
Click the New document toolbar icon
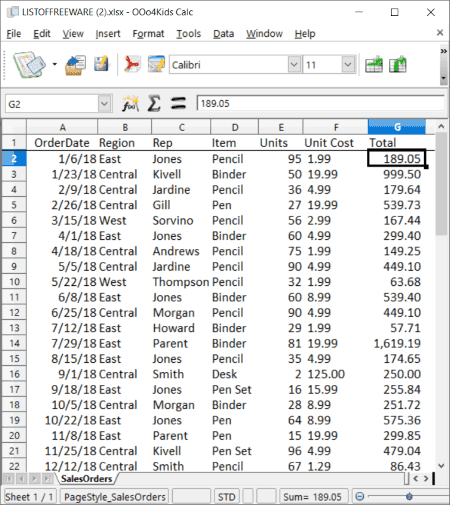(x=29, y=64)
